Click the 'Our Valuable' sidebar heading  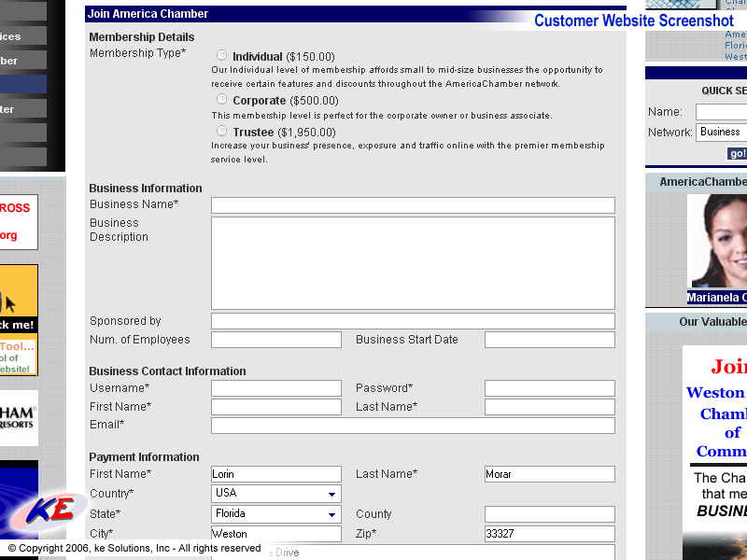[x=713, y=322]
